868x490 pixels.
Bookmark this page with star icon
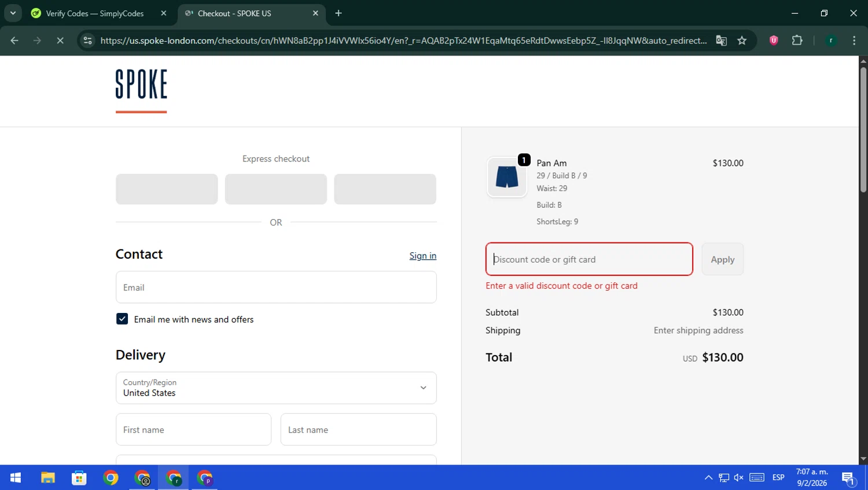tap(742, 40)
